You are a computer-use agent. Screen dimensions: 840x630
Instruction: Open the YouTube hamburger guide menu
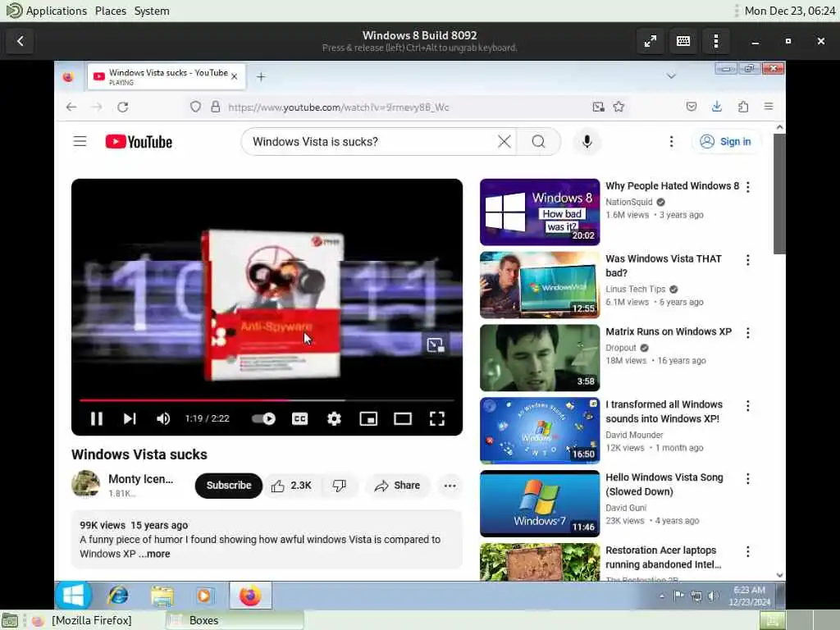[80, 141]
